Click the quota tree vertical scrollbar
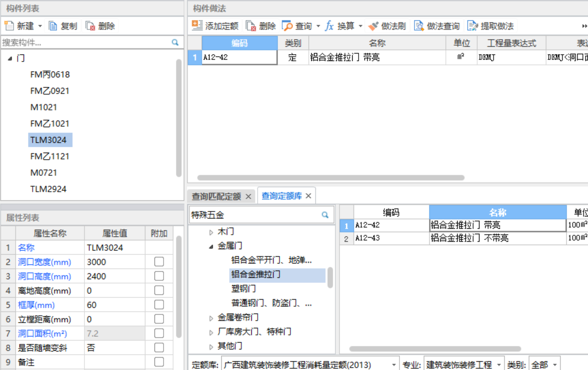This screenshot has height=370, width=588. pyautogui.click(x=330, y=277)
